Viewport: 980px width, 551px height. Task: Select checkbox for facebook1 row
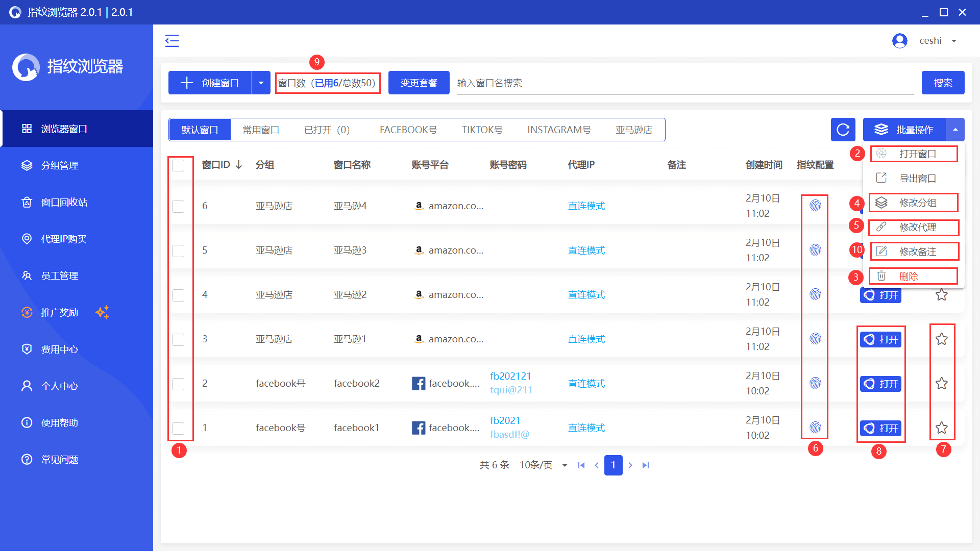coord(178,429)
